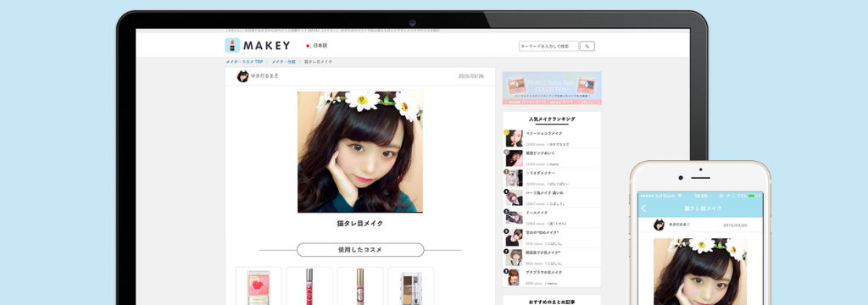The height and width of the screenshot is (305, 868).
Task: Open rank 1 ベリーショコラメイク
Action: 544,133
